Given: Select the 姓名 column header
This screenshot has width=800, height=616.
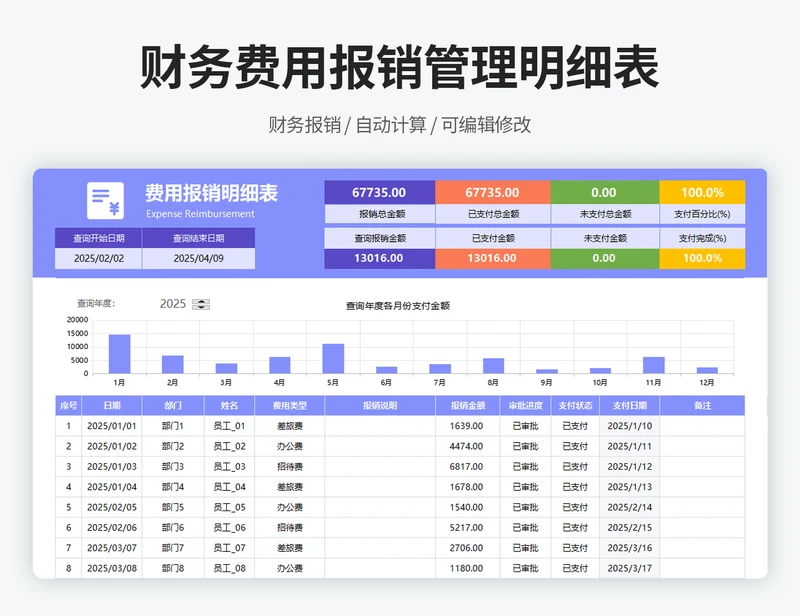Looking at the screenshot, I should coord(229,406).
